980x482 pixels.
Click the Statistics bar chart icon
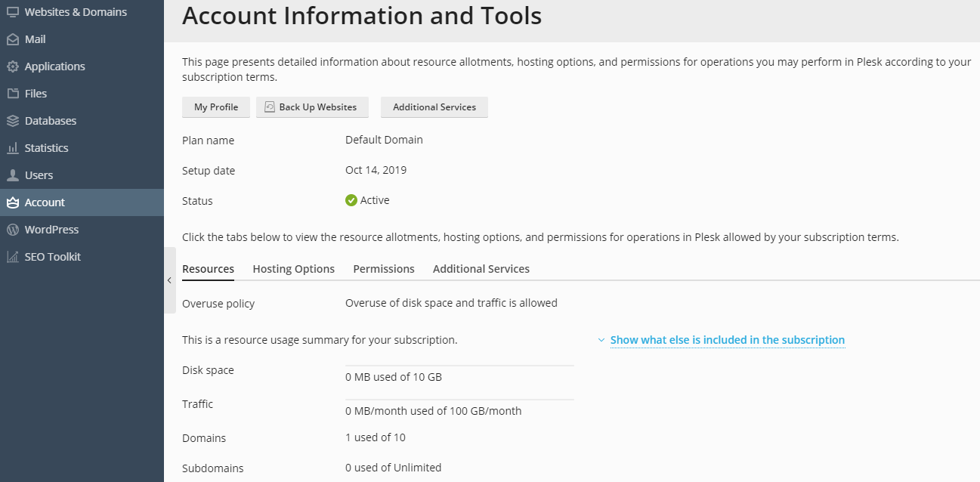[x=13, y=148]
